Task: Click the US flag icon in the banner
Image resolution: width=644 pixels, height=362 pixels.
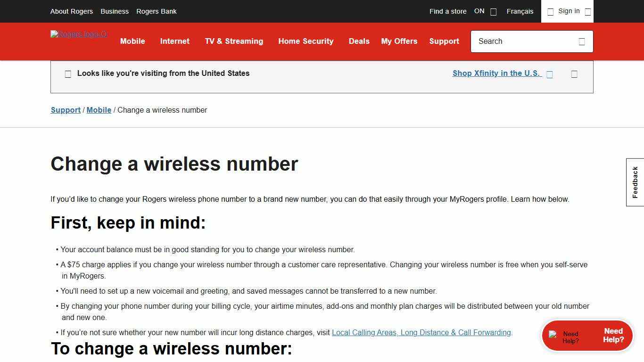Action: point(68,74)
